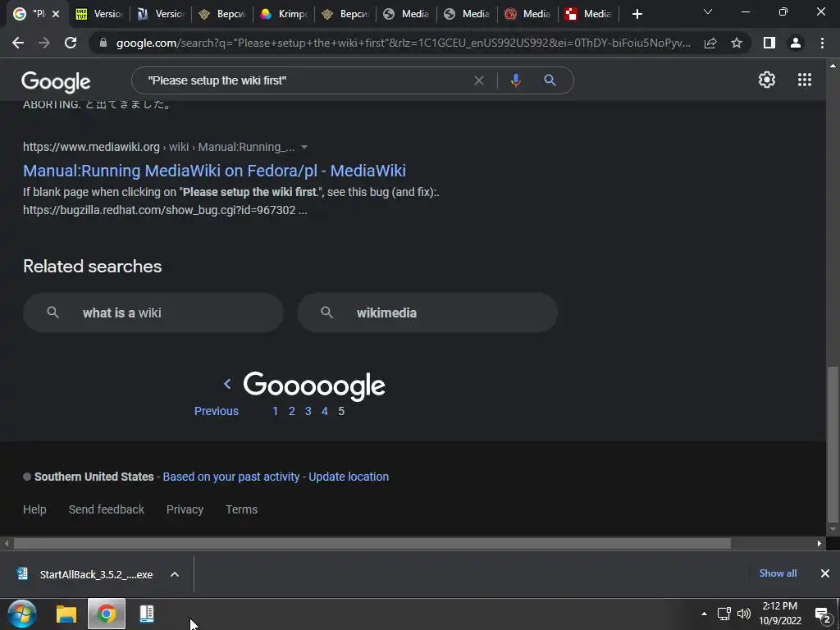The width and height of the screenshot is (840, 630).
Task: Show all downloads
Action: [x=778, y=573]
